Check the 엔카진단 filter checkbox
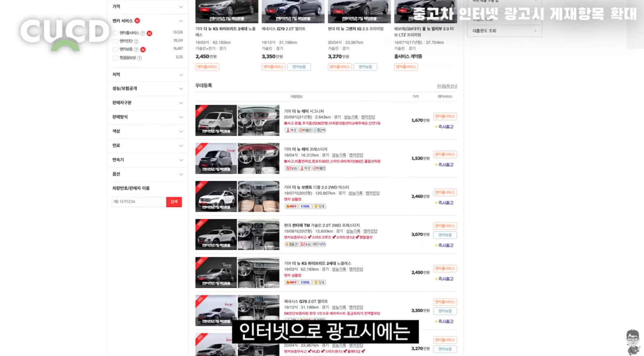Screen dimensions: 644x356 (115, 41)
